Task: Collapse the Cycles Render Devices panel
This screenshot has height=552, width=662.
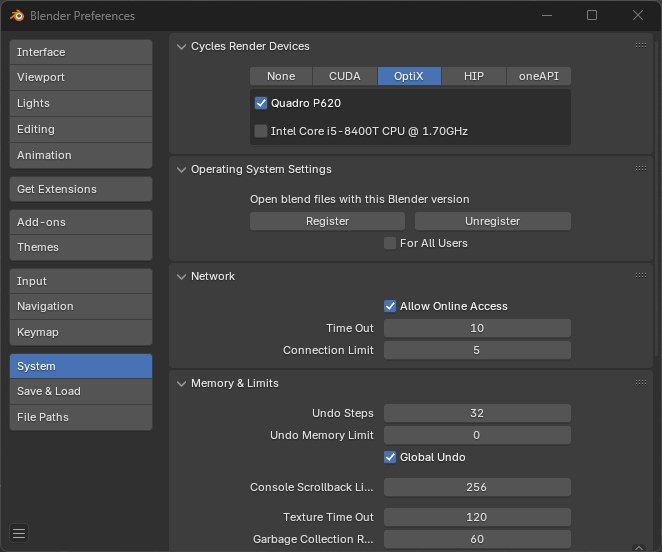Action: click(x=182, y=46)
